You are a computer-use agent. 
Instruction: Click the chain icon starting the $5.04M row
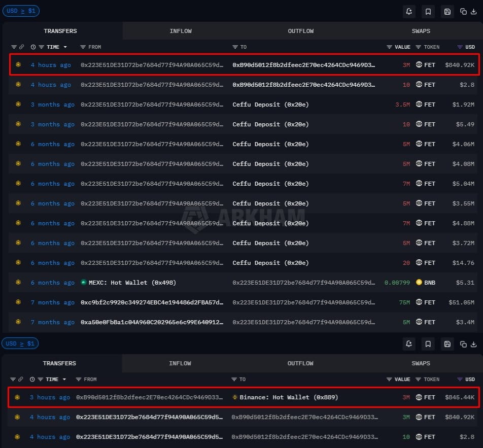coord(18,183)
